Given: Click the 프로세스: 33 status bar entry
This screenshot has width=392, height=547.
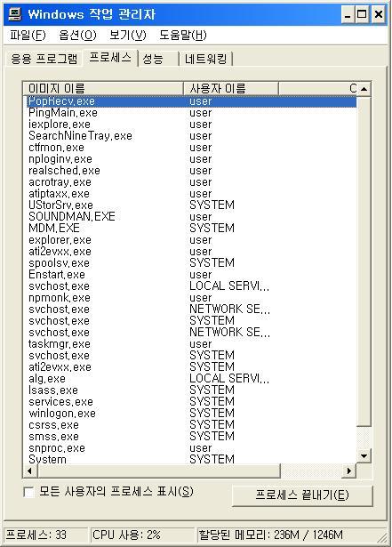Looking at the screenshot, I should point(45,535).
